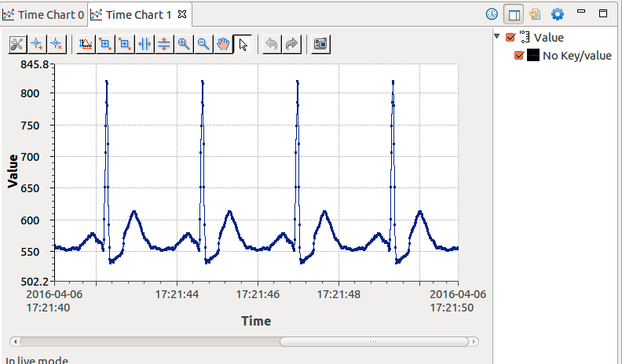
Task: Select the Value tree item label
Action: coord(549,38)
